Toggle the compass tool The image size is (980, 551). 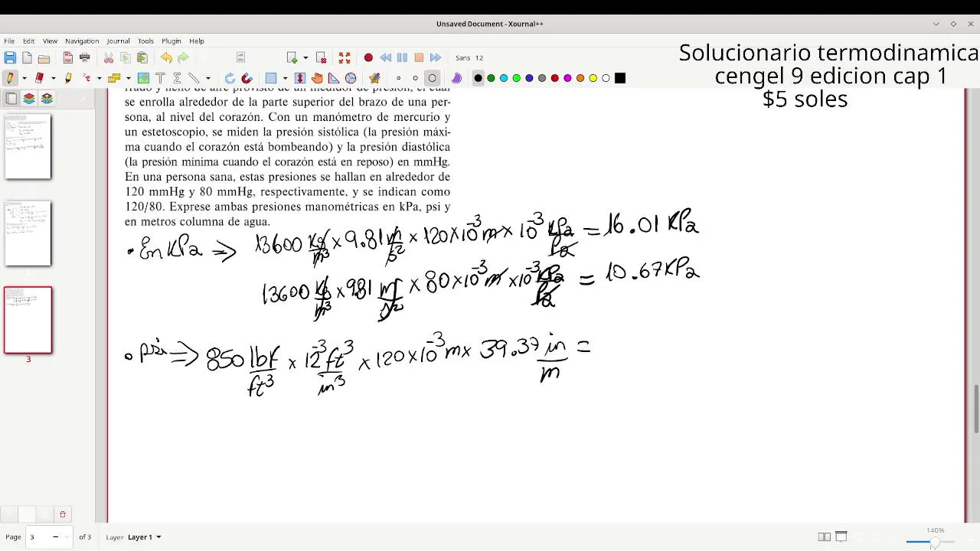351,78
